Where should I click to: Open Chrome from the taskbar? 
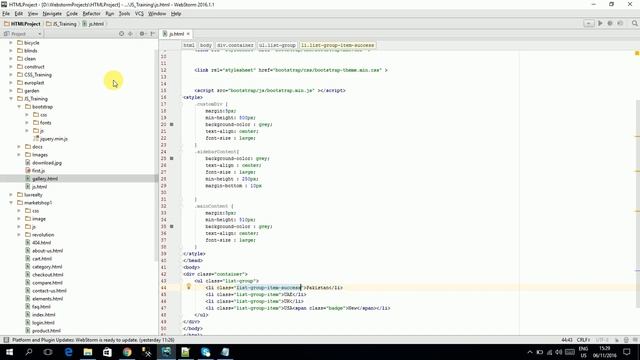(127, 352)
